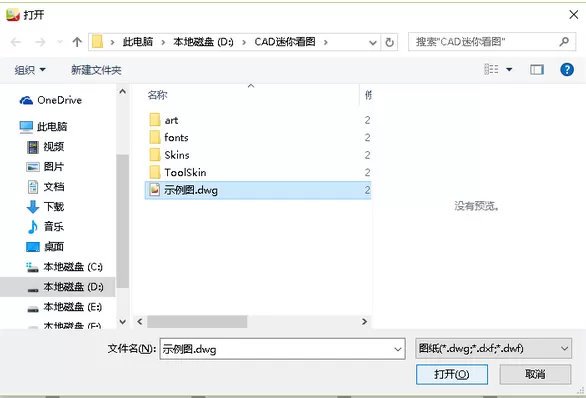Go back using the left arrow
The height and width of the screenshot is (398, 586).
16,42
